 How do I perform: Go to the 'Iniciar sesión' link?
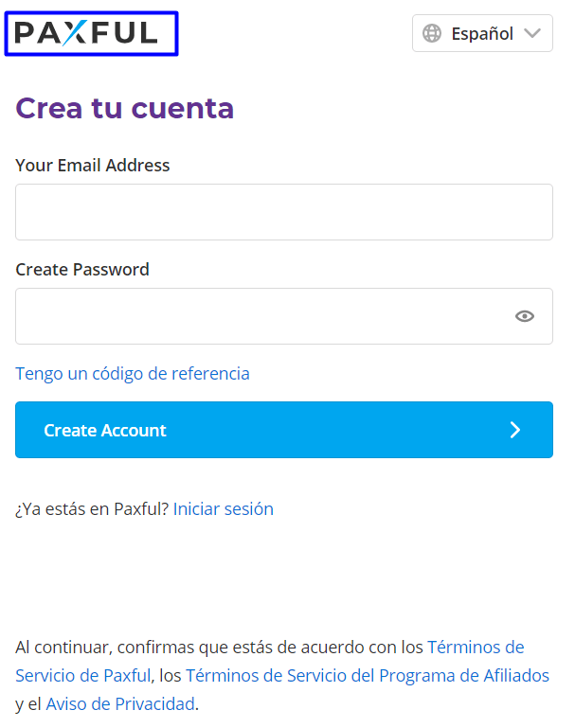tap(224, 509)
